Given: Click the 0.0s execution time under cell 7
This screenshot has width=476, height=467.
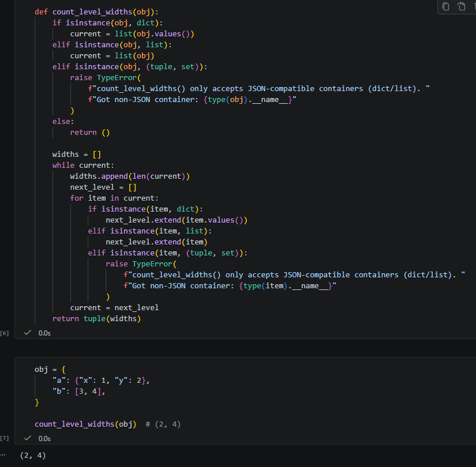Looking at the screenshot, I should (44, 439).
